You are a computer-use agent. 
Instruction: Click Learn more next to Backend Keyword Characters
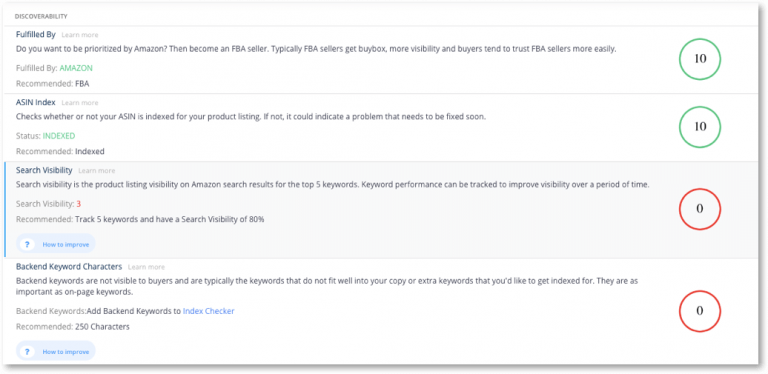click(146, 267)
